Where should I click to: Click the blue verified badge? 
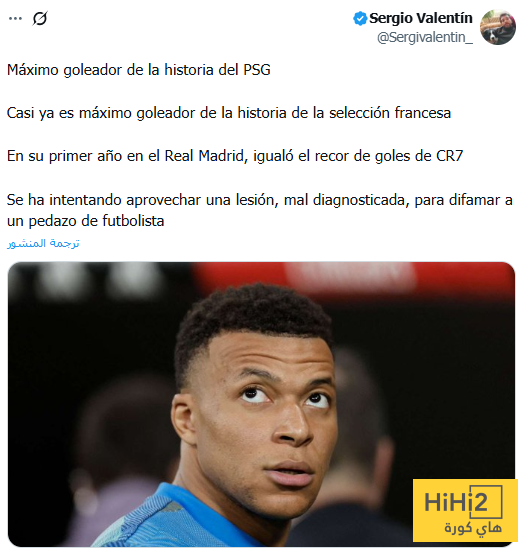[x=360, y=19]
